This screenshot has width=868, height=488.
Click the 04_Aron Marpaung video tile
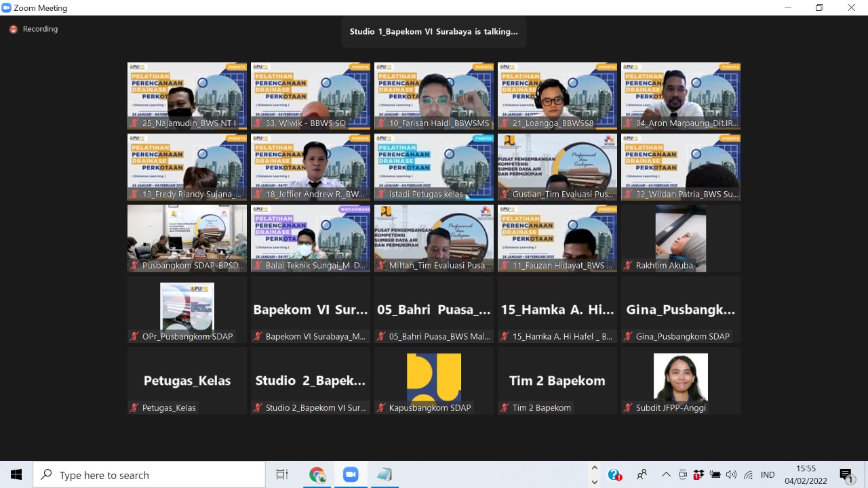click(x=680, y=96)
